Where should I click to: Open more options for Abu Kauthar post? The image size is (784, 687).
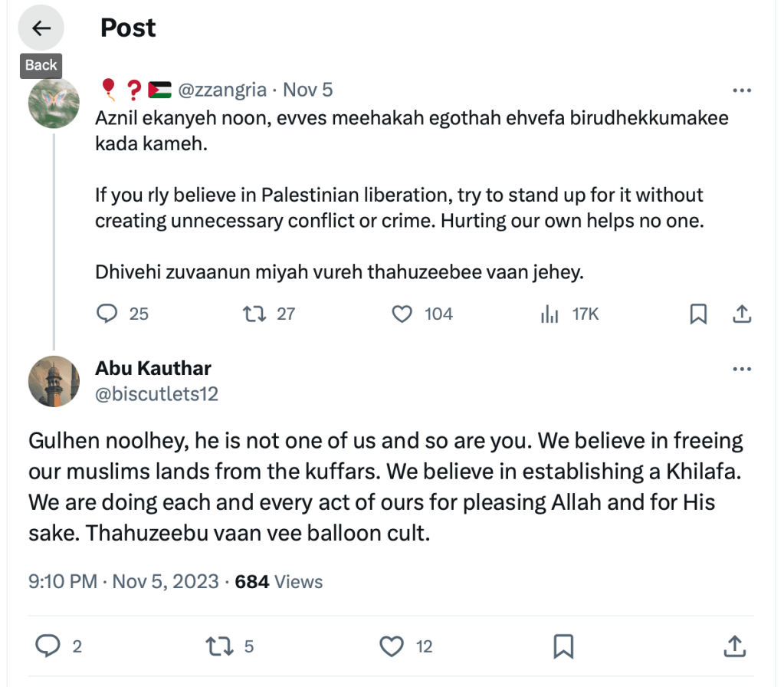point(742,369)
